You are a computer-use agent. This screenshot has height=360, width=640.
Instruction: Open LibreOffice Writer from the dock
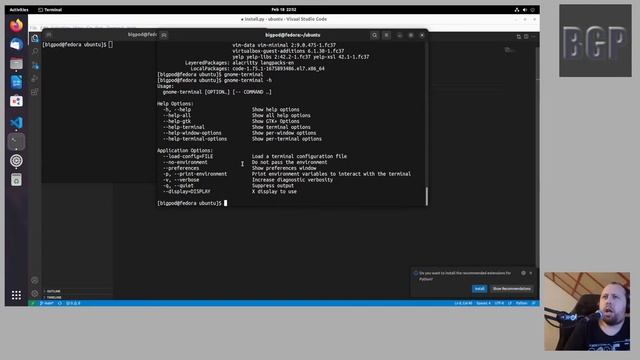tap(16, 82)
